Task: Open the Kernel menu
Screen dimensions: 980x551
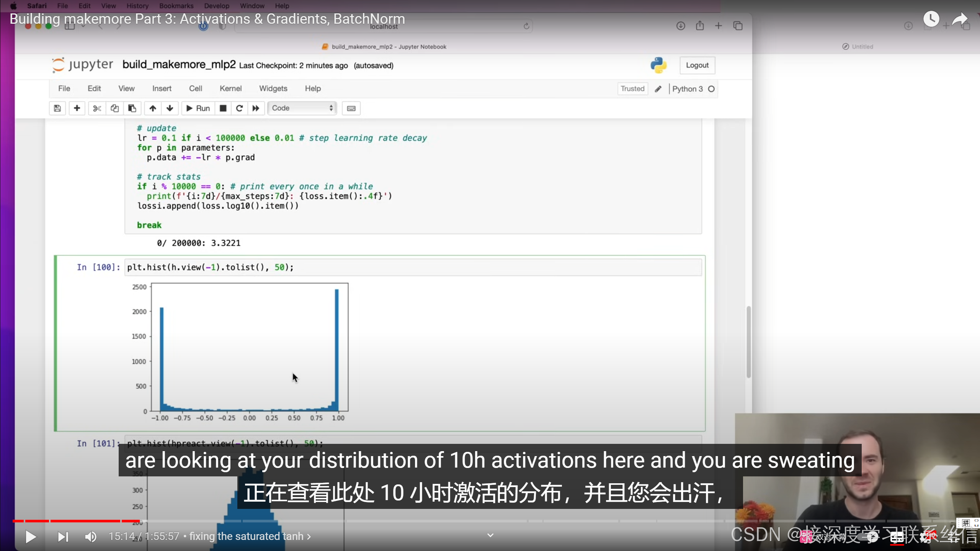Action: coord(230,88)
